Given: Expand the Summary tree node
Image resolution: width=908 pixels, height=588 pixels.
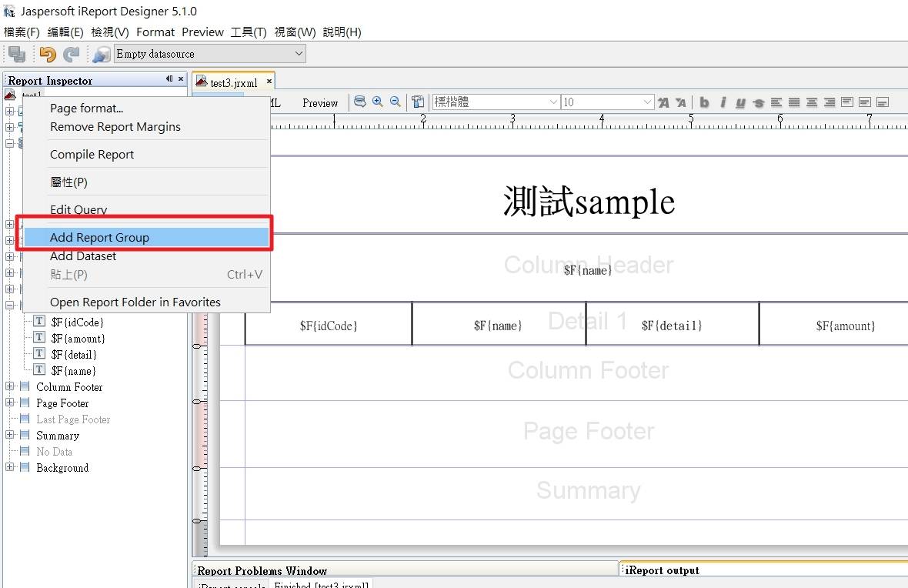Looking at the screenshot, I should pyautogui.click(x=10, y=435).
